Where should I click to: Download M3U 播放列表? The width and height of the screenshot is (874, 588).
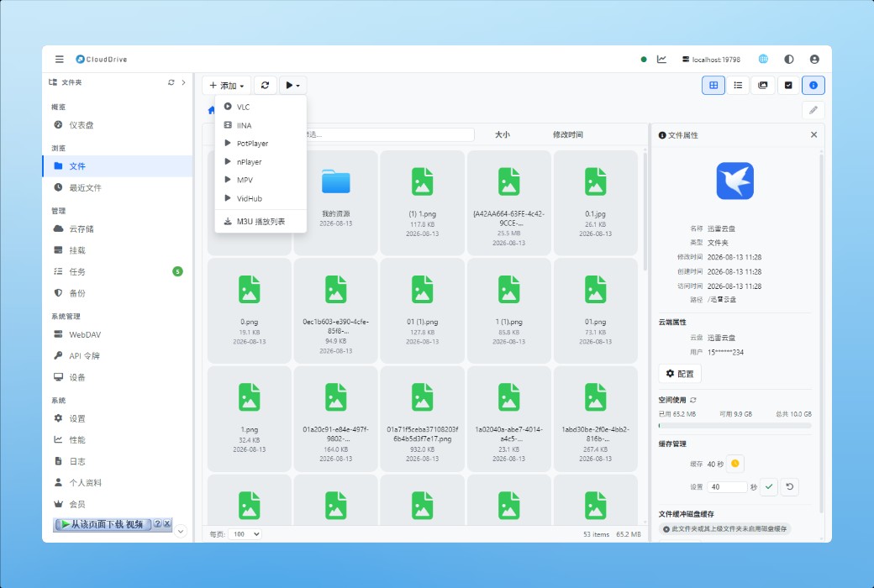(261, 221)
